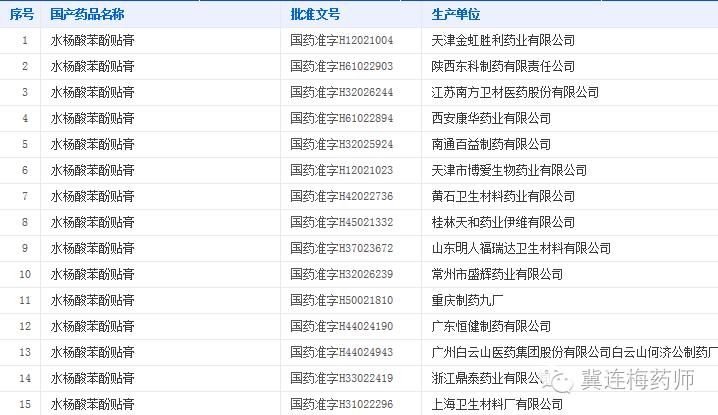718x415 pixels.
Task: Select approval number 国药准字H12021023
Action: pyautogui.click(x=342, y=170)
